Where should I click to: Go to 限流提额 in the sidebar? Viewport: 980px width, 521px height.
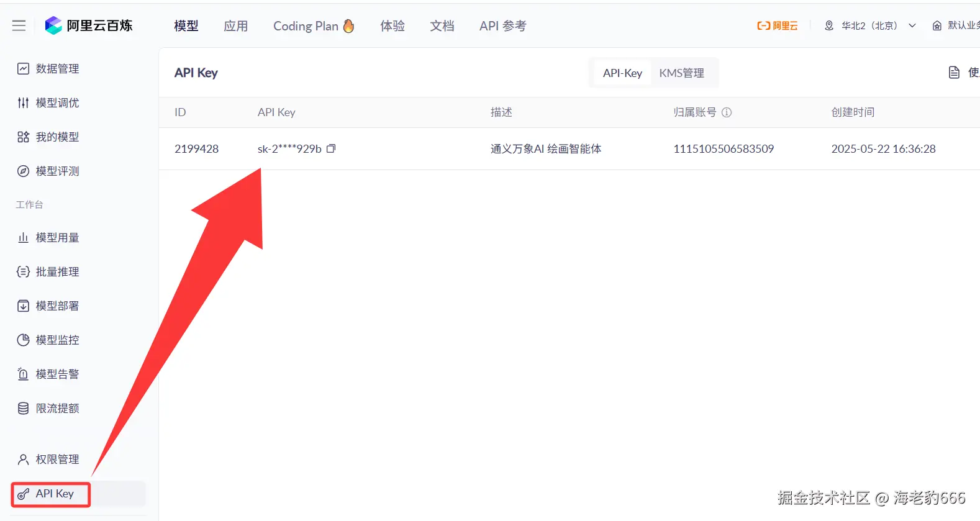(x=57, y=408)
